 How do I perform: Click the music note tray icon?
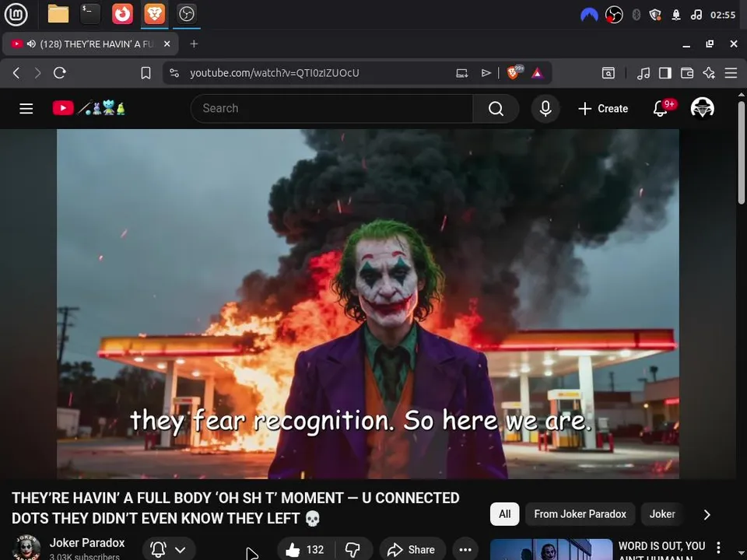pos(696,16)
